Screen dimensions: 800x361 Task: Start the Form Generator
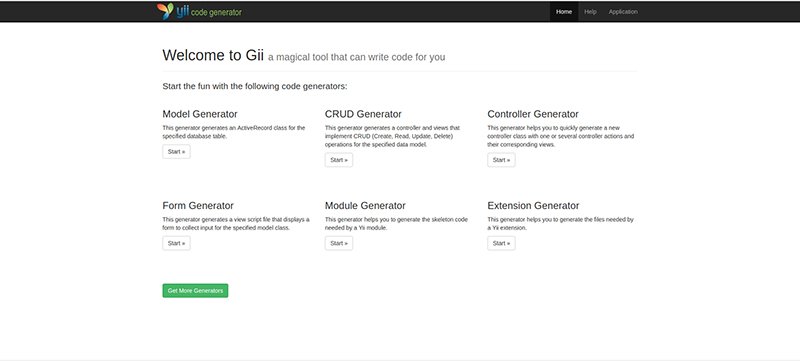click(177, 243)
